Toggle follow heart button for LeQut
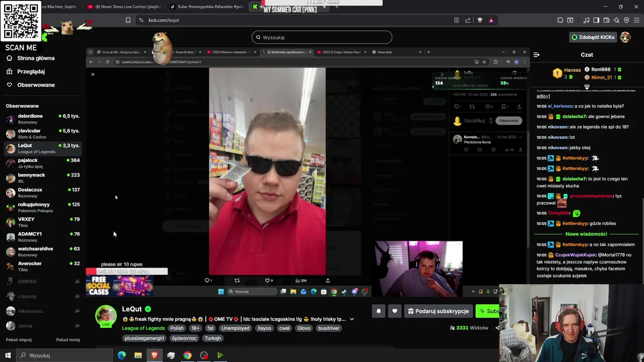The height and width of the screenshot is (362, 644). (x=394, y=311)
